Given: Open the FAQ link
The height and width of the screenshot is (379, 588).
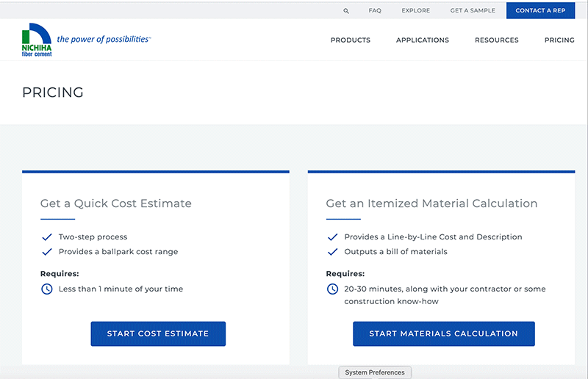Looking at the screenshot, I should [x=375, y=11].
